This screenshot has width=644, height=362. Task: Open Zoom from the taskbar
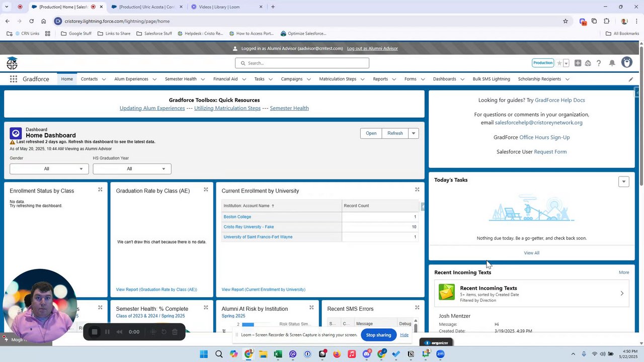[440, 354]
